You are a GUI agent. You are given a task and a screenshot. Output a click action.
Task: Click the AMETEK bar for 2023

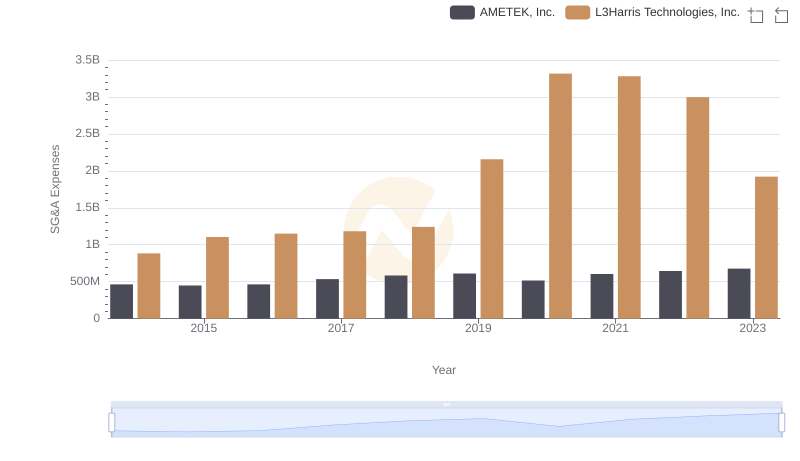tap(739, 294)
